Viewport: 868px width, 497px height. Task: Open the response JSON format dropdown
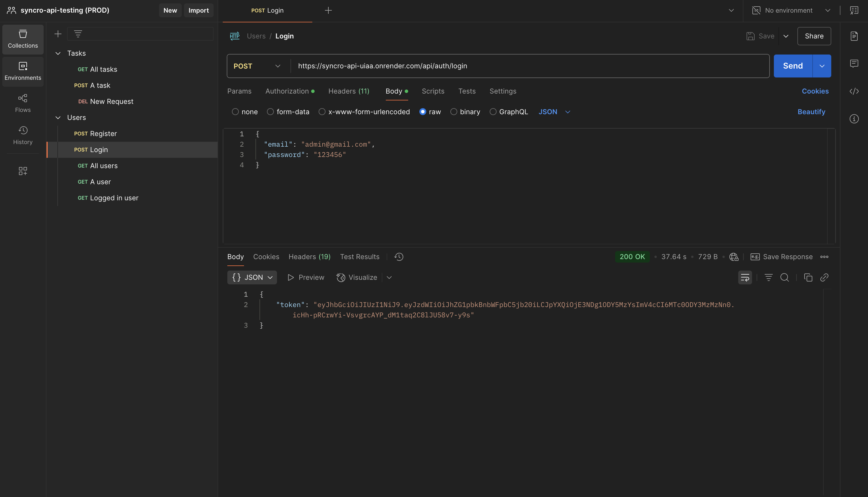click(252, 277)
